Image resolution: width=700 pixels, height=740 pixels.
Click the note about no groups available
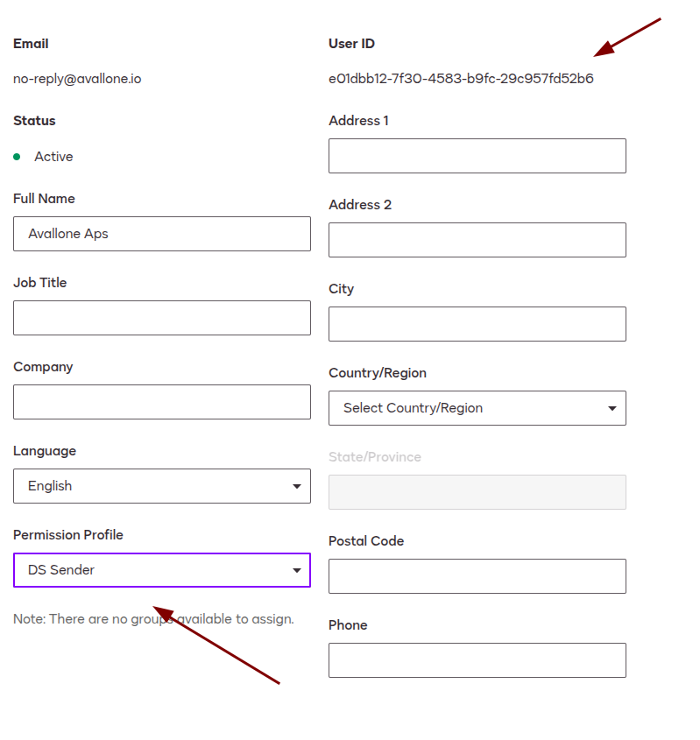point(153,619)
